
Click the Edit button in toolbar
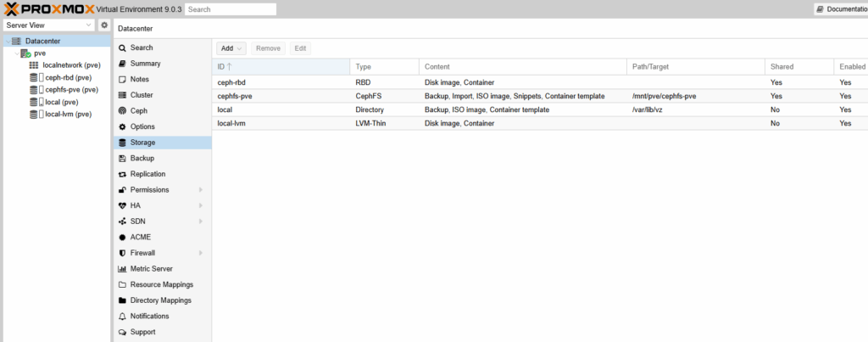pyautogui.click(x=300, y=48)
